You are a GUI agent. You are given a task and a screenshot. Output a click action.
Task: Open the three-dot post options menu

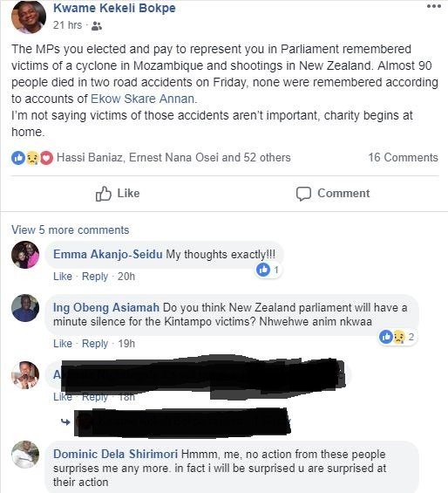434,6
